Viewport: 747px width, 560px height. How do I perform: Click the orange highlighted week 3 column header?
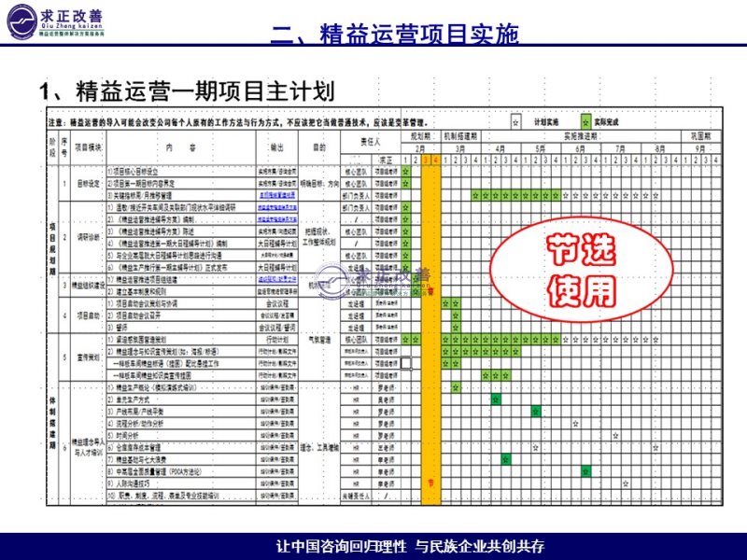point(425,160)
